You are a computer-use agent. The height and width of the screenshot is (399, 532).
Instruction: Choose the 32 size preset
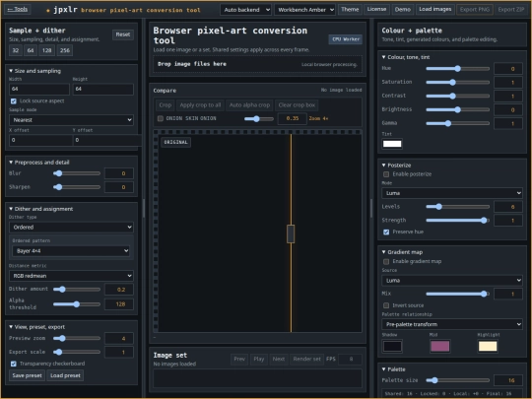click(16, 50)
